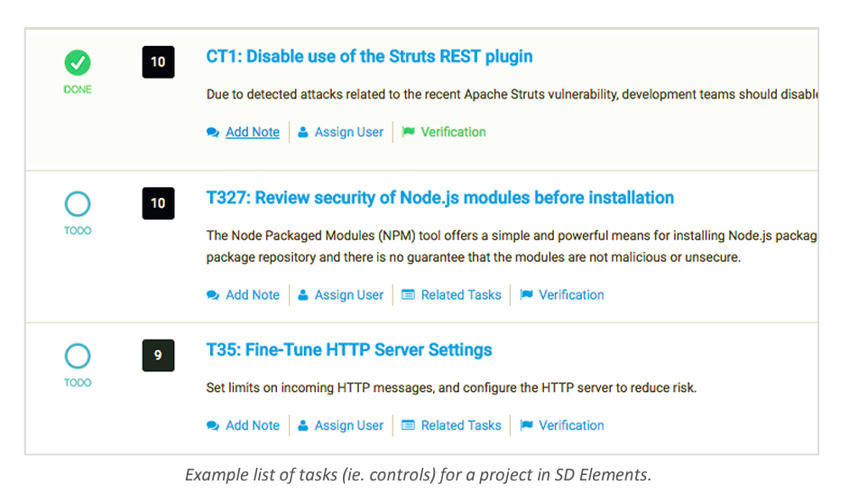
Task: Click the Related Tasks list icon in T35 row
Action: (408, 425)
